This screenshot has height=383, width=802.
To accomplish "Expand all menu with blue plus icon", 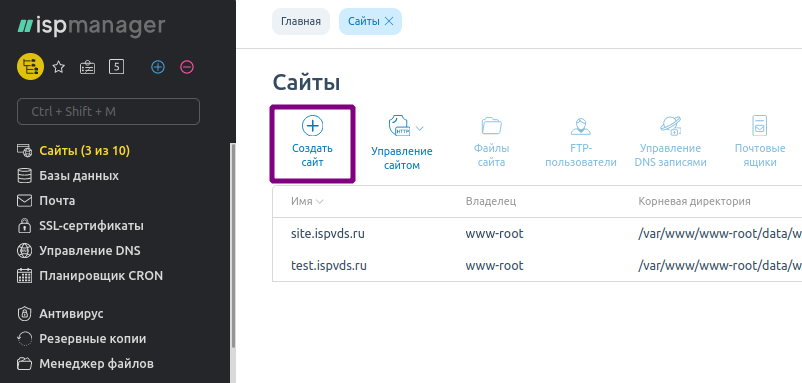I will [x=158, y=67].
